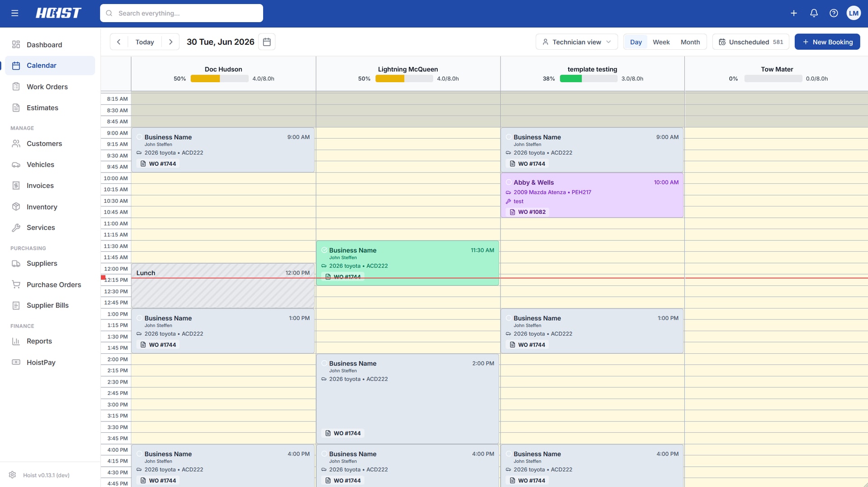Toggle status circle on Doc Hudson 1:00 PM booking
The height and width of the screenshot is (487, 868).
[139, 318]
